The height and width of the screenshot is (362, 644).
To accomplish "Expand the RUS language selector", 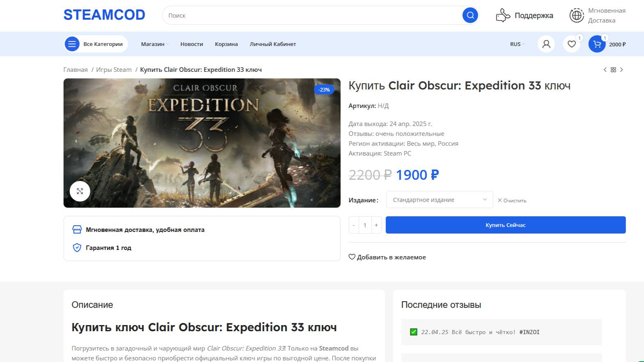I will point(517,44).
